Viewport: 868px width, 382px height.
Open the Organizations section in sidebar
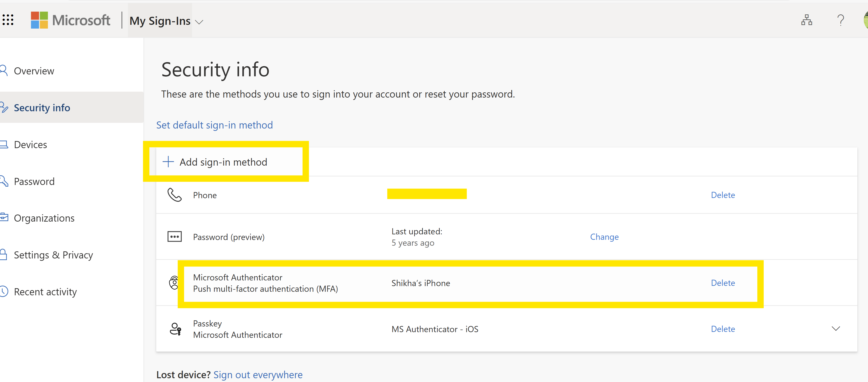pos(44,218)
